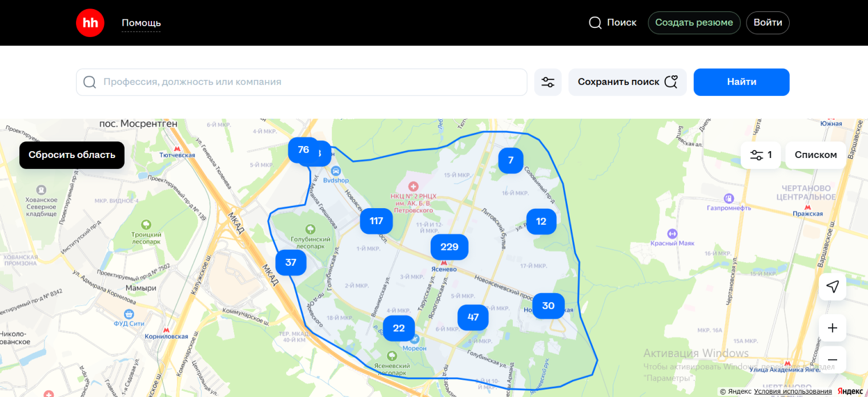The height and width of the screenshot is (397, 868).
Task: Open Условия использования link
Action: [793, 391]
